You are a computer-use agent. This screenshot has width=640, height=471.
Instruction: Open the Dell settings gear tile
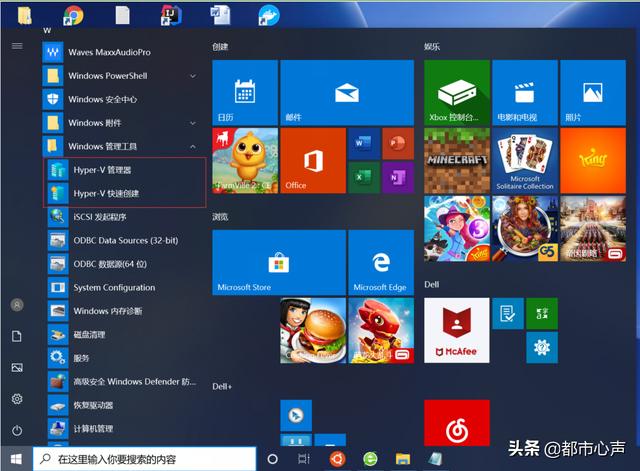542,347
